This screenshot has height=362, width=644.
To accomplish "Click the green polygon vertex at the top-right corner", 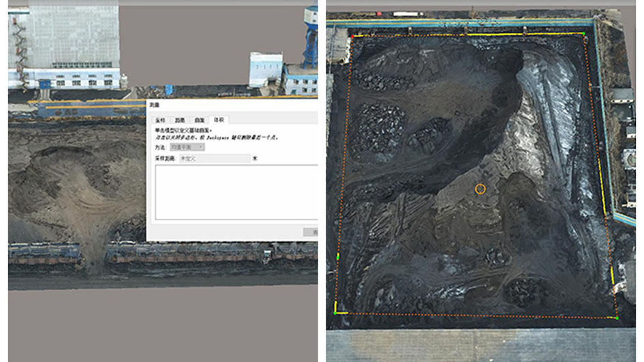I will click(583, 33).
